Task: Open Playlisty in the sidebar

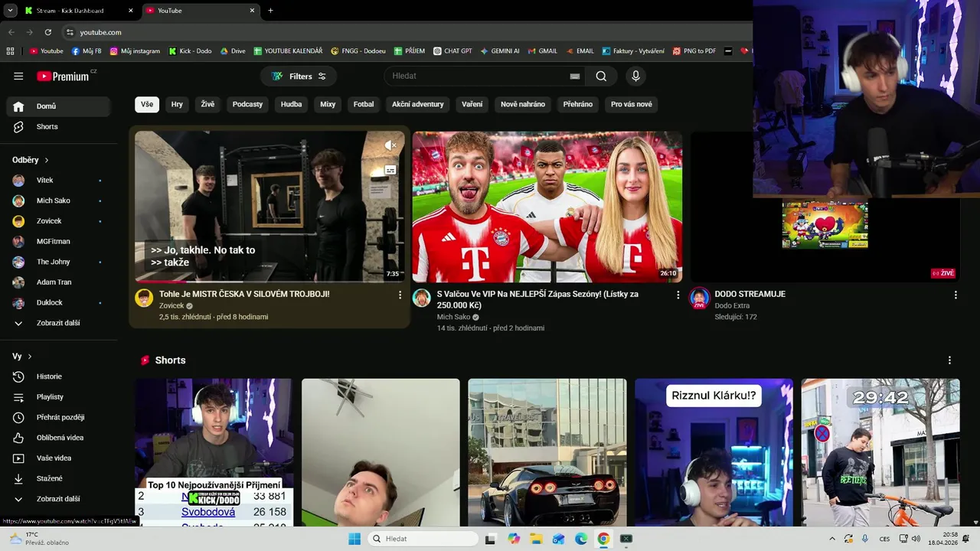Action: [x=59, y=397]
